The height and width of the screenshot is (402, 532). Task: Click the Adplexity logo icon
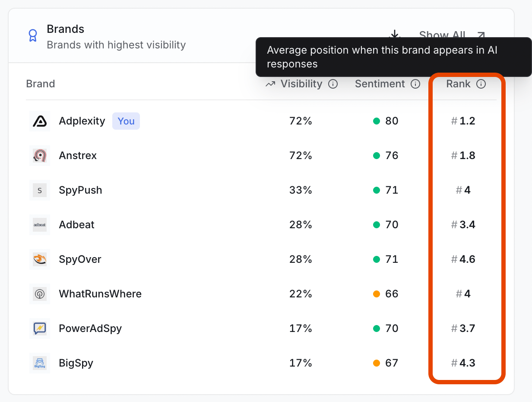click(40, 121)
